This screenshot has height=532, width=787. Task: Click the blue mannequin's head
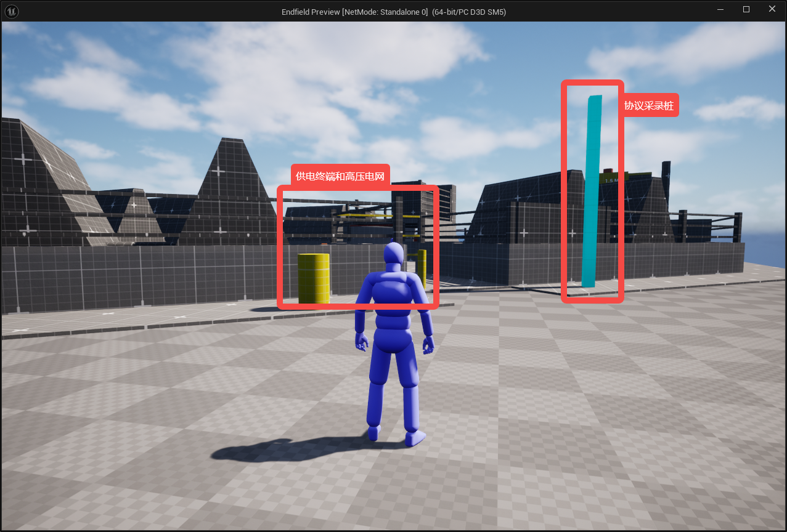393,256
